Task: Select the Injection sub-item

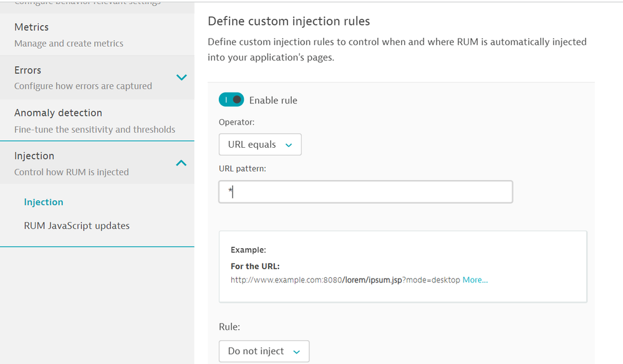Action: point(44,202)
